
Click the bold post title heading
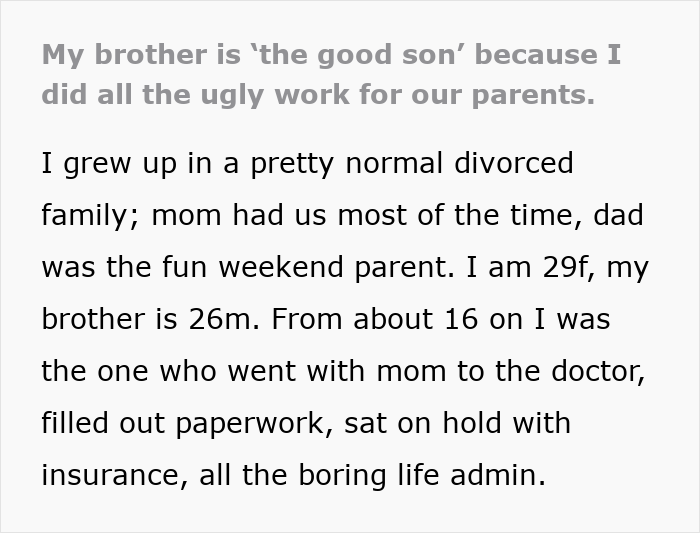click(x=331, y=75)
